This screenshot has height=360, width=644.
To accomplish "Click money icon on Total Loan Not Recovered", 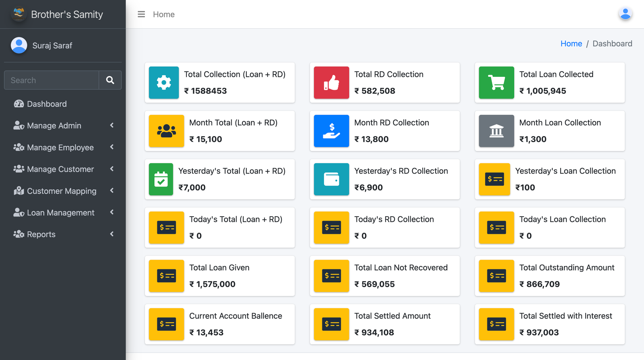I will 332,276.
